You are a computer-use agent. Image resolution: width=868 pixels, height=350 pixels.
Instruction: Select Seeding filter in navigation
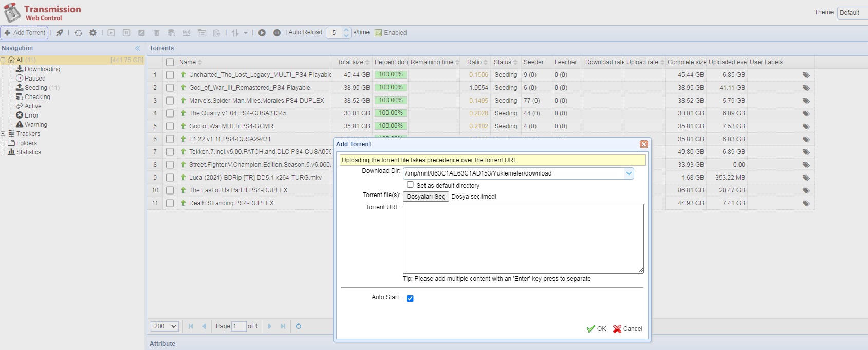tap(35, 88)
